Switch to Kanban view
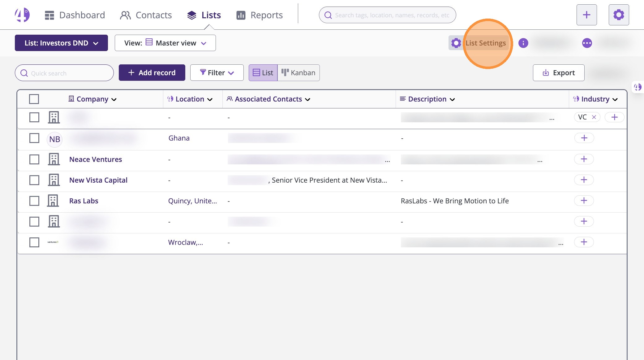Image resolution: width=644 pixels, height=360 pixels. pos(298,73)
